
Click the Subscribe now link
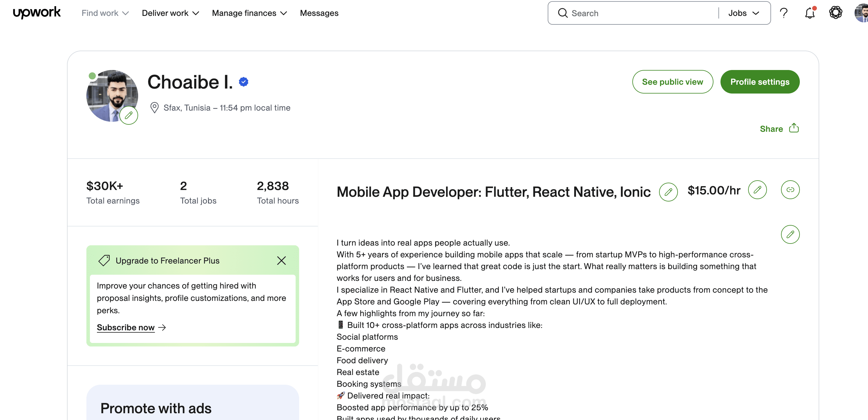(125, 327)
